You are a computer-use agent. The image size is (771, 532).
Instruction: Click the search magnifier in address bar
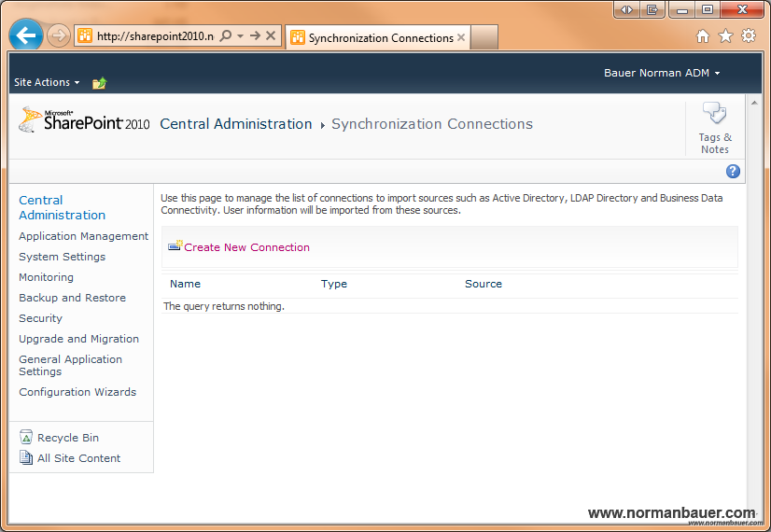coord(226,35)
